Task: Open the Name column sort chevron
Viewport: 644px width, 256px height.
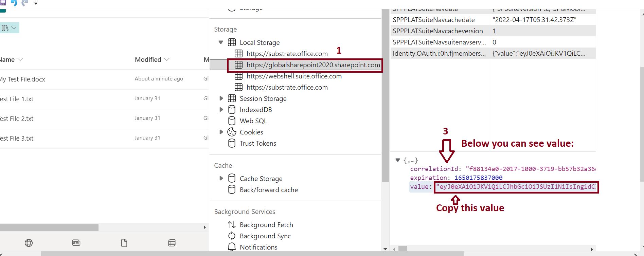Action: coord(20,59)
